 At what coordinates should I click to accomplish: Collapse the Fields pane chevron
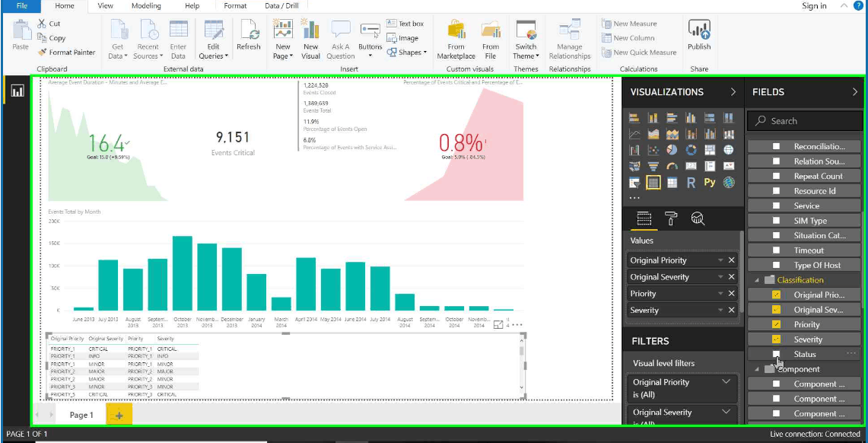click(855, 92)
